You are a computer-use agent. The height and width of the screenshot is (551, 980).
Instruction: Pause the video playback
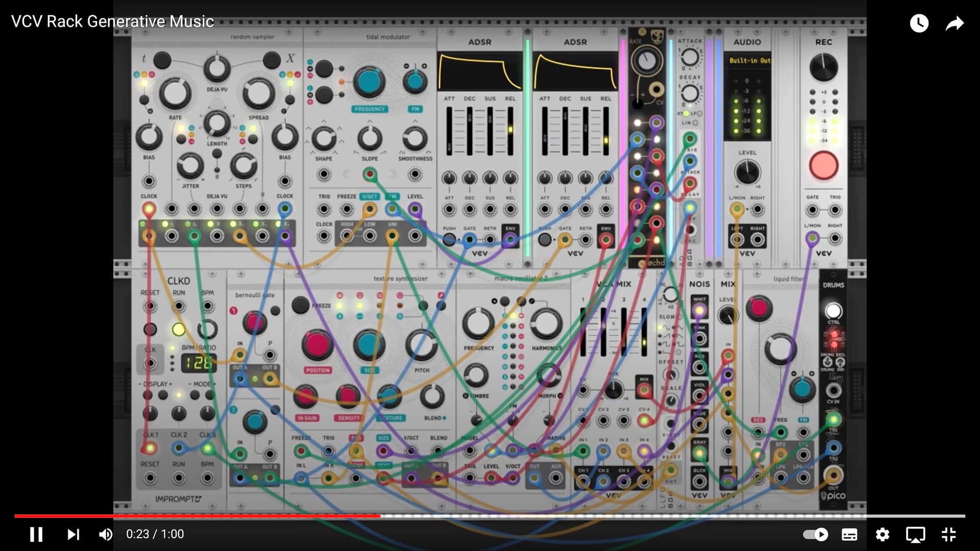point(36,534)
